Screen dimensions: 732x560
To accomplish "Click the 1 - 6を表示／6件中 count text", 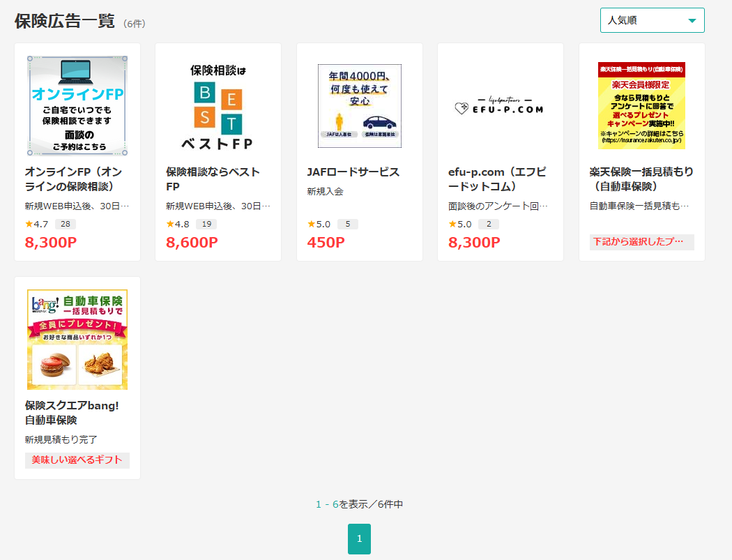I will pos(360,504).
